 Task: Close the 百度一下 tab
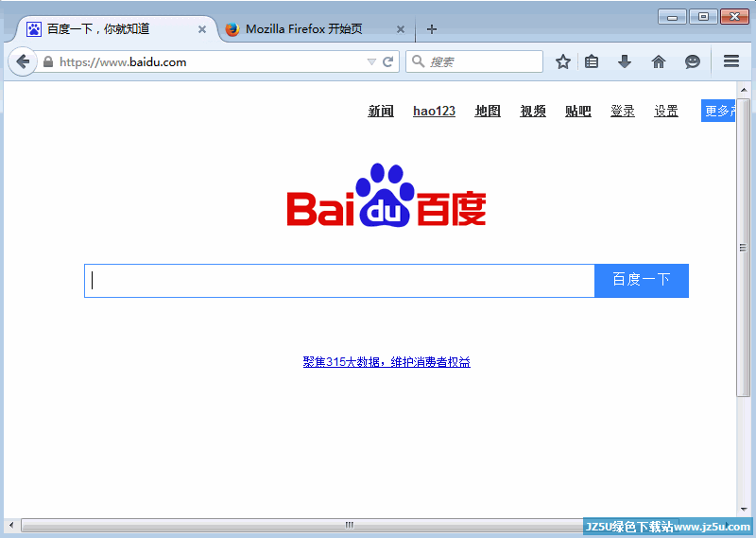pos(202,30)
